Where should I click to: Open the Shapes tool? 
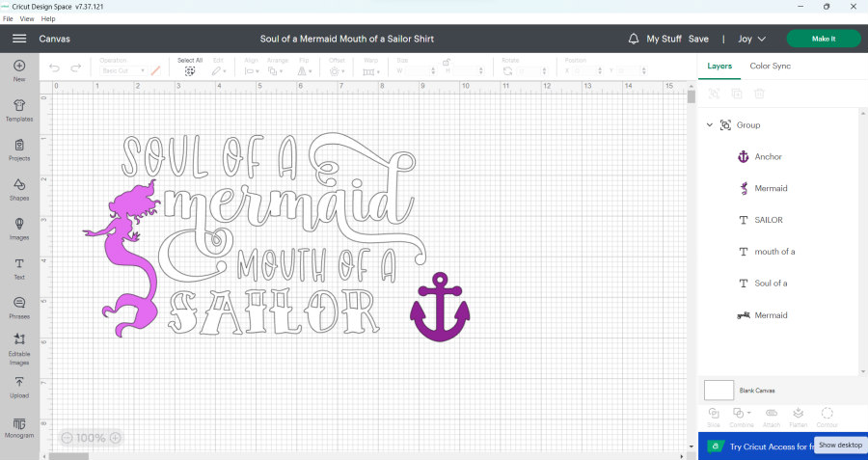click(x=19, y=187)
